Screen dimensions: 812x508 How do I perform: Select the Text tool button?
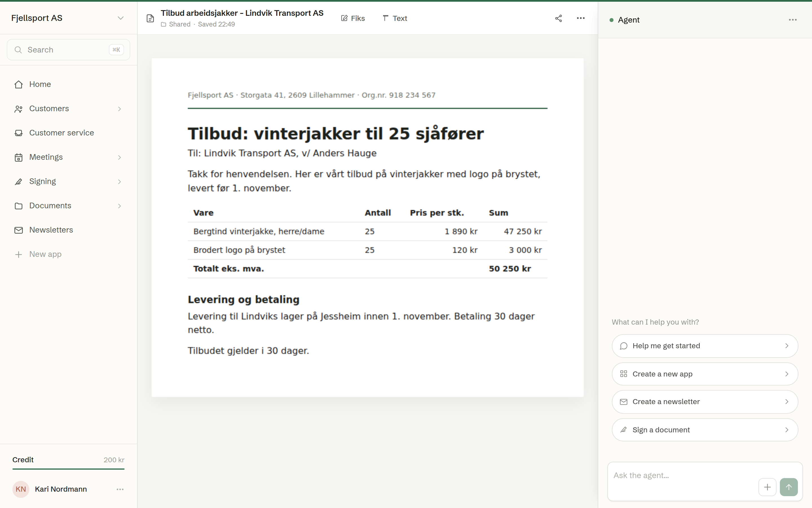click(395, 18)
